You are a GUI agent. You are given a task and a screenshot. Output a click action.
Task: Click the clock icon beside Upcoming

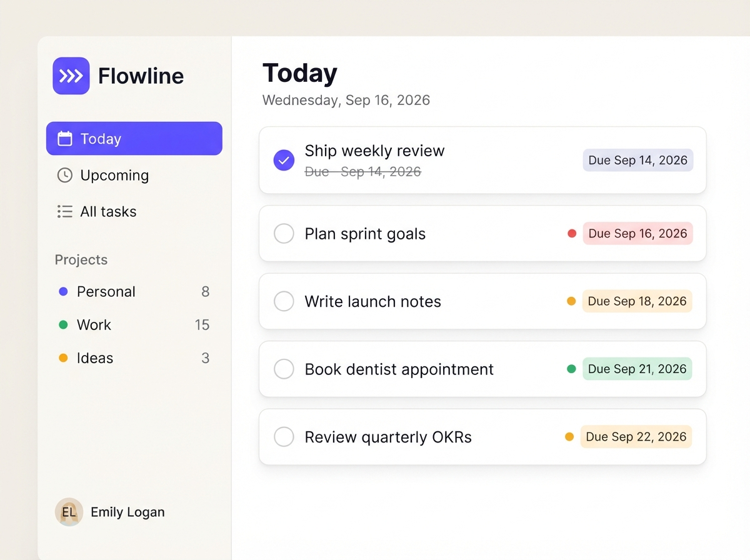pyautogui.click(x=65, y=175)
